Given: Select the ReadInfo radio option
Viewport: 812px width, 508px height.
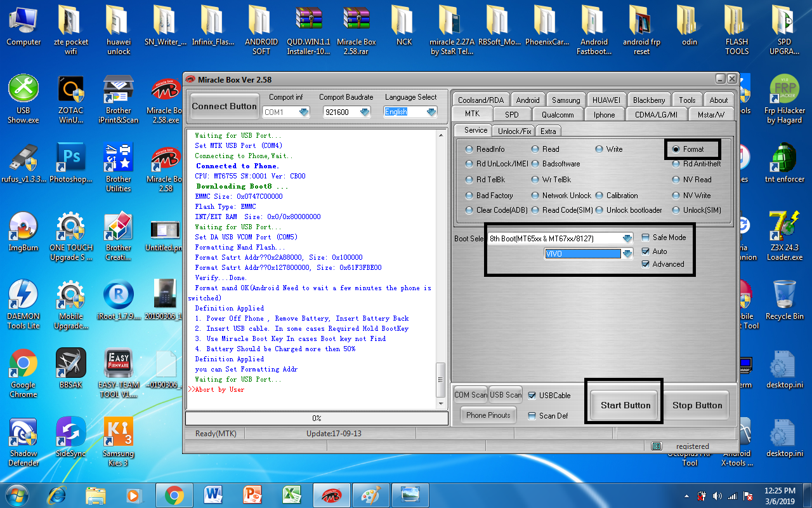Looking at the screenshot, I should 485,149.
